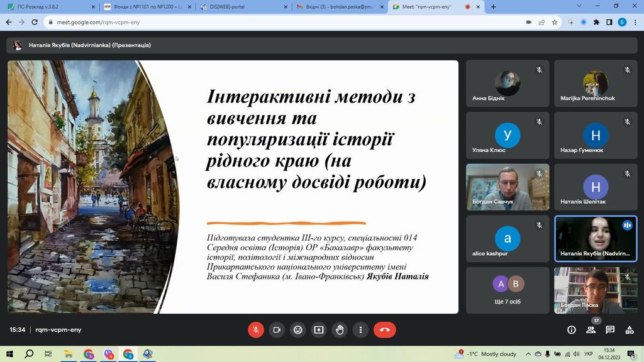Open the emoji reactions panel

[298, 329]
